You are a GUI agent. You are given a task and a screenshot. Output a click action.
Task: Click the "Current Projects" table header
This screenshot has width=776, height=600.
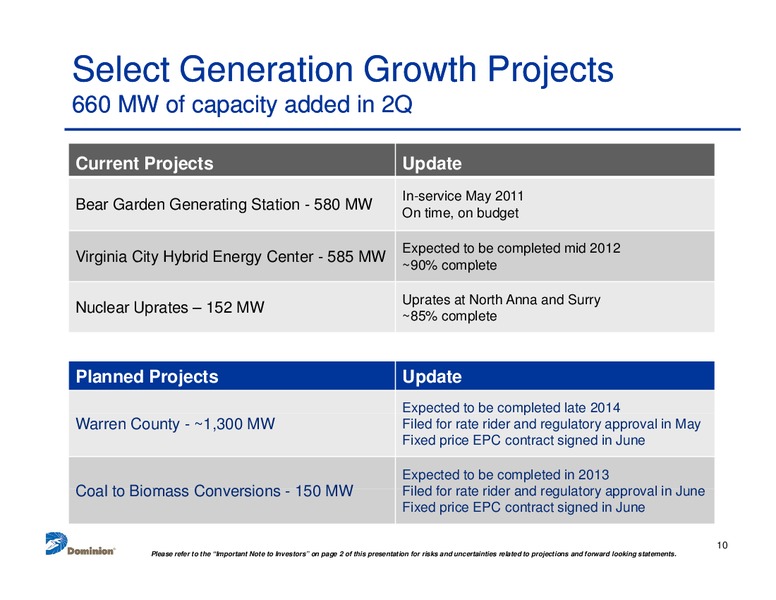coord(232,160)
